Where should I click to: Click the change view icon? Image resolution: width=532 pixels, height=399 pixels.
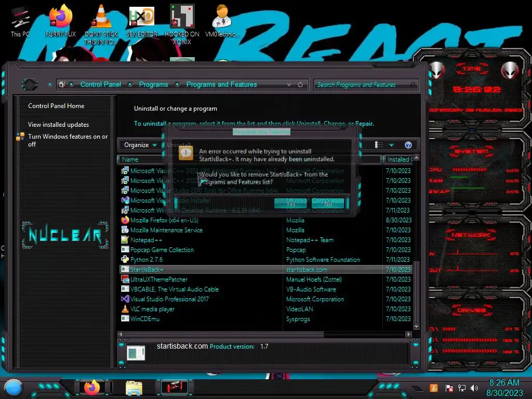point(379,145)
